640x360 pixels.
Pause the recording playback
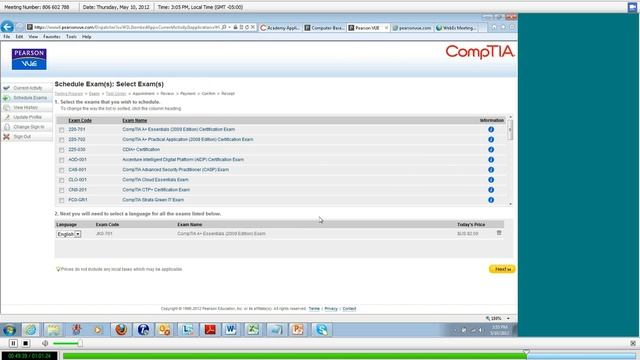(x=13, y=343)
